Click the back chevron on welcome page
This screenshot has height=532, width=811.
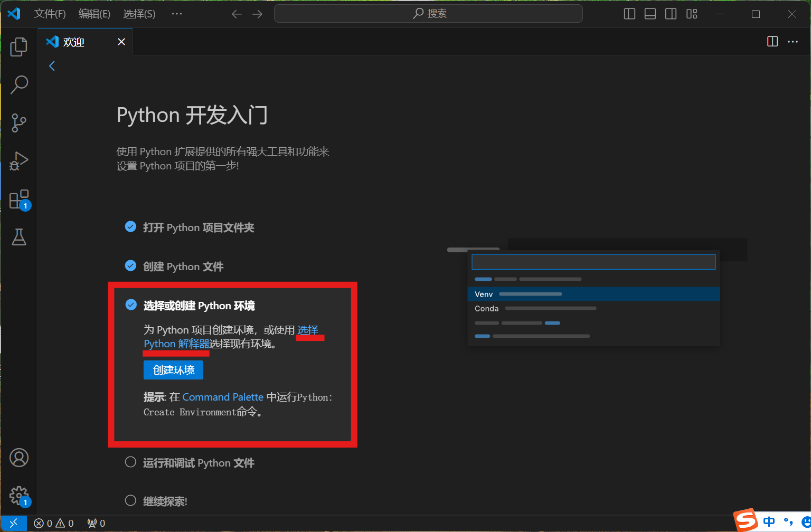(52, 66)
